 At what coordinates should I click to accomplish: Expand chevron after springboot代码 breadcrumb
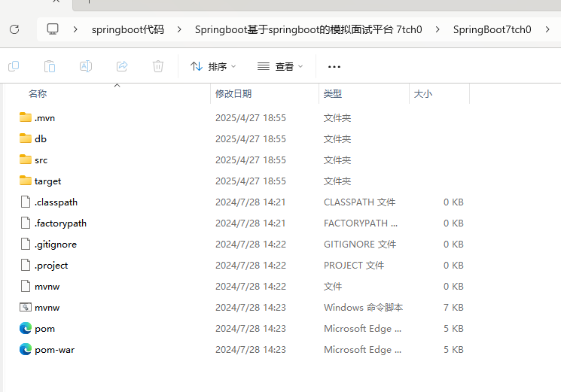point(179,29)
